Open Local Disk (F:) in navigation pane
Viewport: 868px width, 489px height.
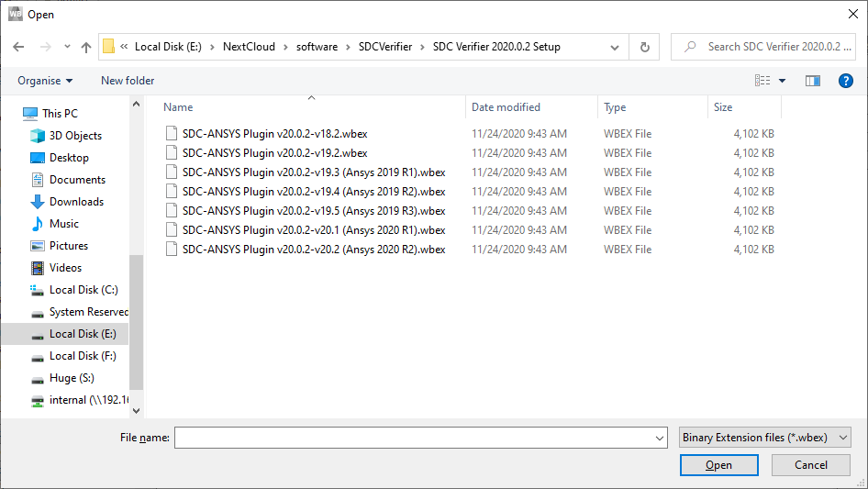point(83,356)
